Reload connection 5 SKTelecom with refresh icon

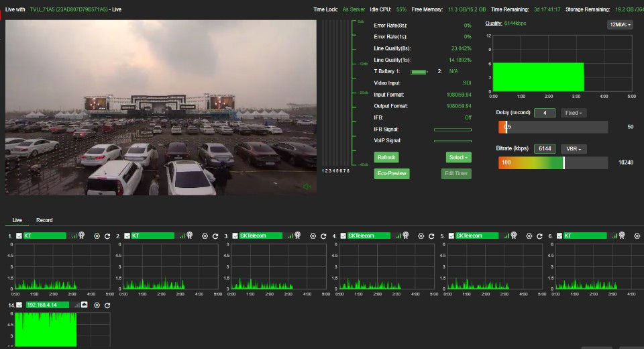pos(539,236)
